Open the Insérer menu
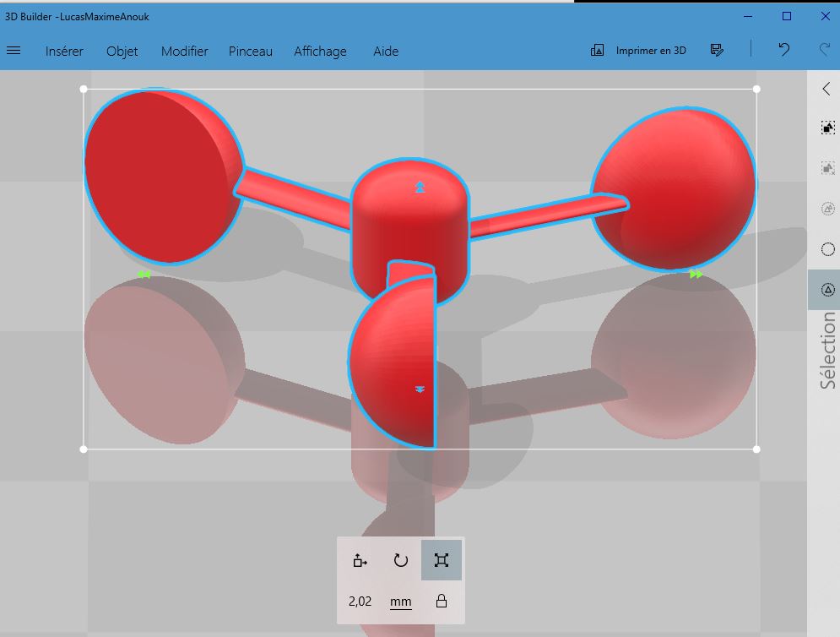Image resolution: width=840 pixels, height=637 pixels. coord(64,51)
